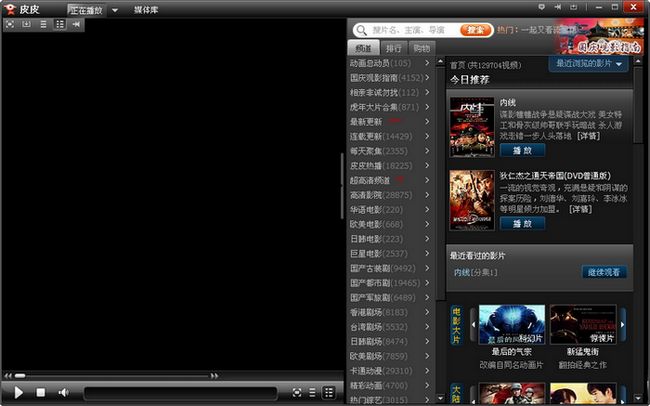The height and width of the screenshot is (406, 650).
Task: Click the stop playback square icon
Action: pyautogui.click(x=41, y=392)
